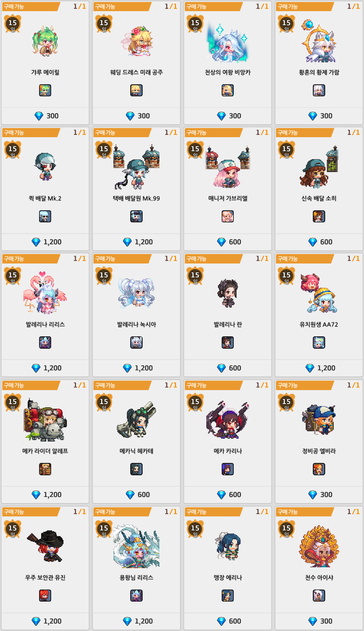Viewport: 364px width, 631px height.
Task: Select the 용왕님 리리스 costume image
Action: click(136, 546)
